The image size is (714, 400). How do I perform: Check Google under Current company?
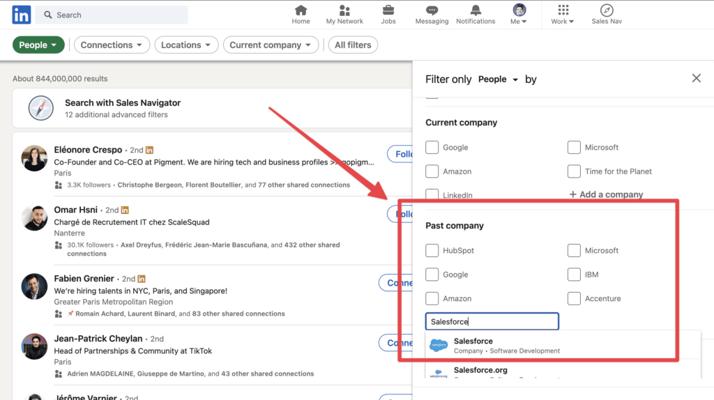432,147
